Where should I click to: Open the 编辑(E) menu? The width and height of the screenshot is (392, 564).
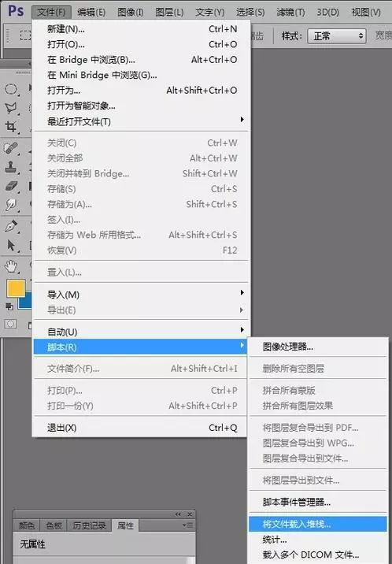pyautogui.click(x=91, y=13)
